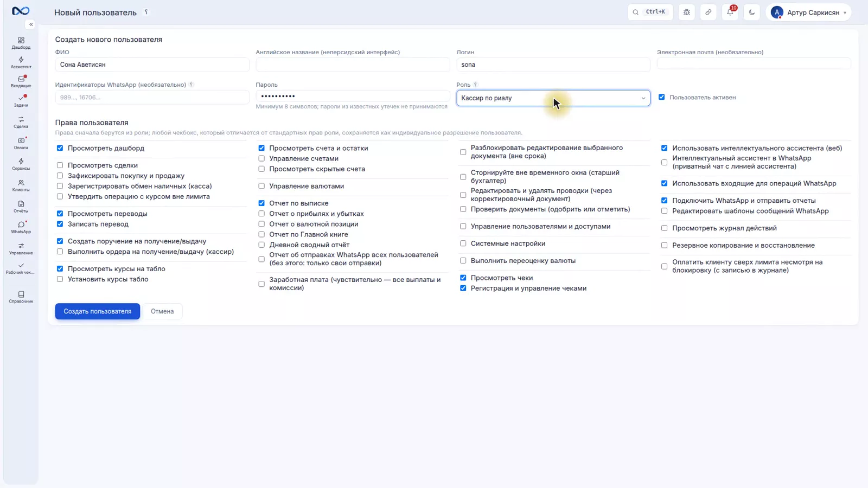Open the WhatsApp sidebar icon
The width and height of the screenshot is (868, 488).
click(x=21, y=227)
